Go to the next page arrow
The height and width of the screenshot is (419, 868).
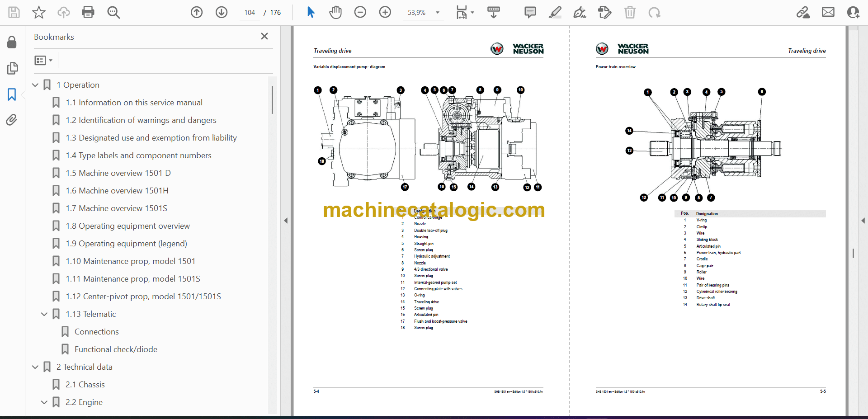point(222,12)
